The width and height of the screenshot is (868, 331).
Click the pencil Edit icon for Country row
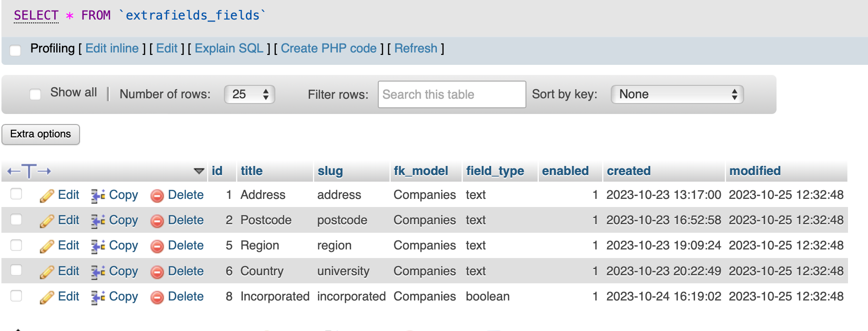(x=47, y=272)
